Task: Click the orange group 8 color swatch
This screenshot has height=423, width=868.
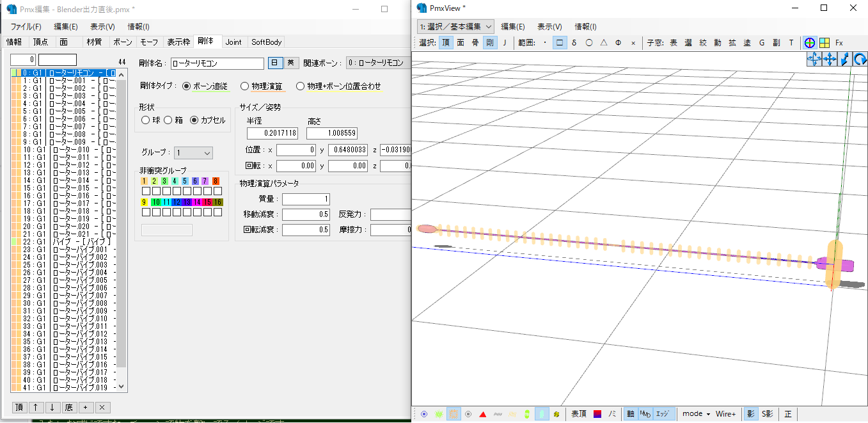Action: (x=216, y=181)
